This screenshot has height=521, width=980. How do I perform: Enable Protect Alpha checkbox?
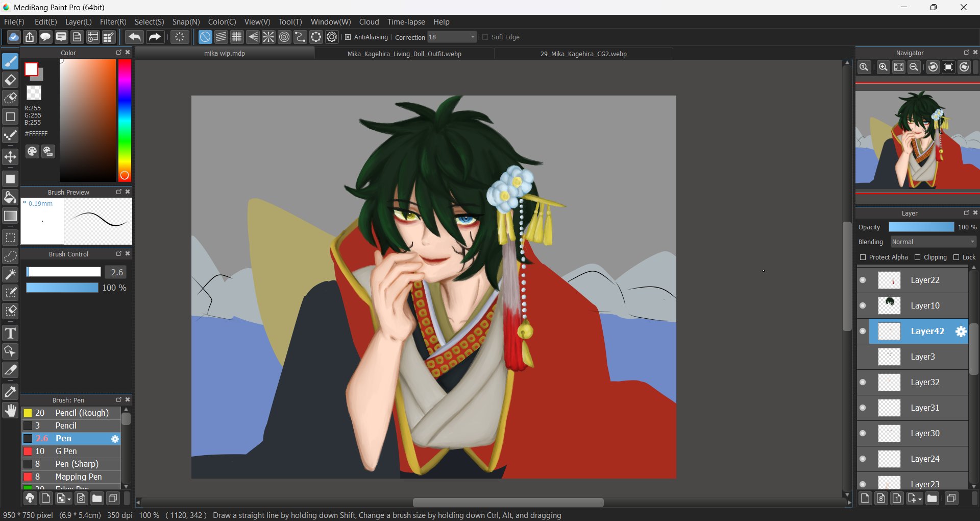pos(863,257)
